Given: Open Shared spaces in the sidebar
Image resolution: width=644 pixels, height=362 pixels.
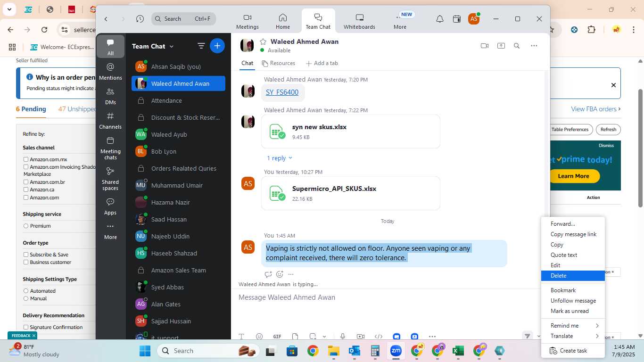Looking at the screenshot, I should (x=110, y=178).
